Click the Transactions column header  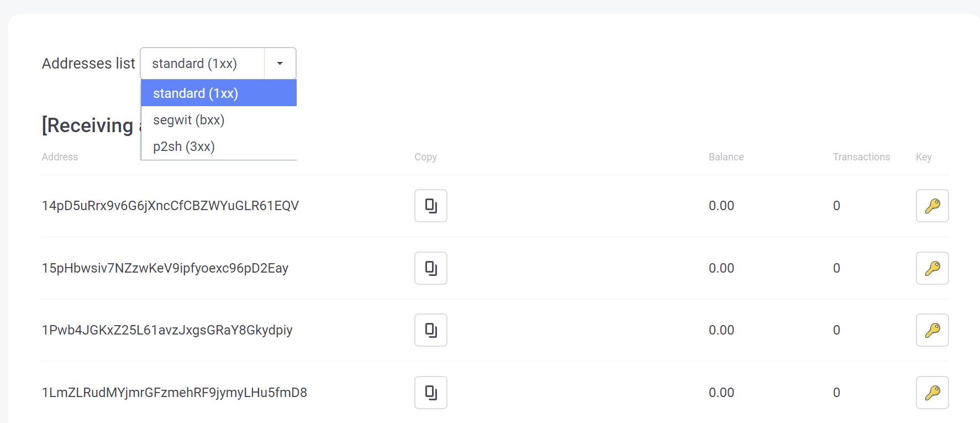[x=861, y=157]
